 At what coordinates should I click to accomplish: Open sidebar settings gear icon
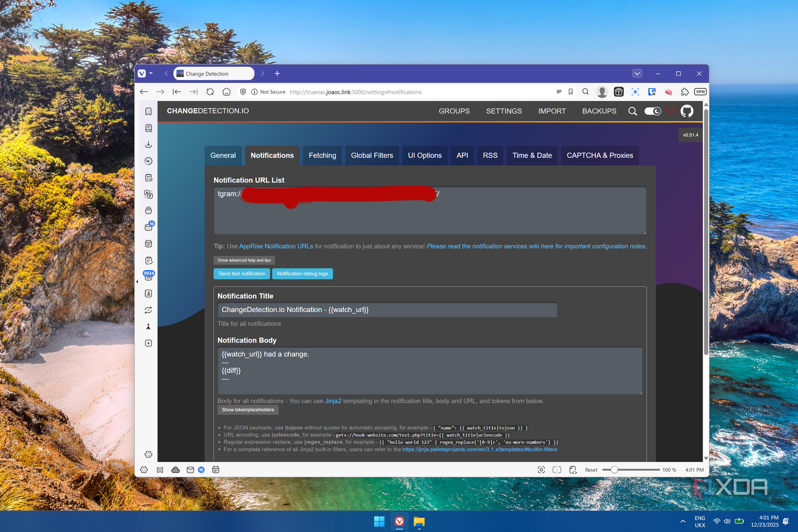148,455
